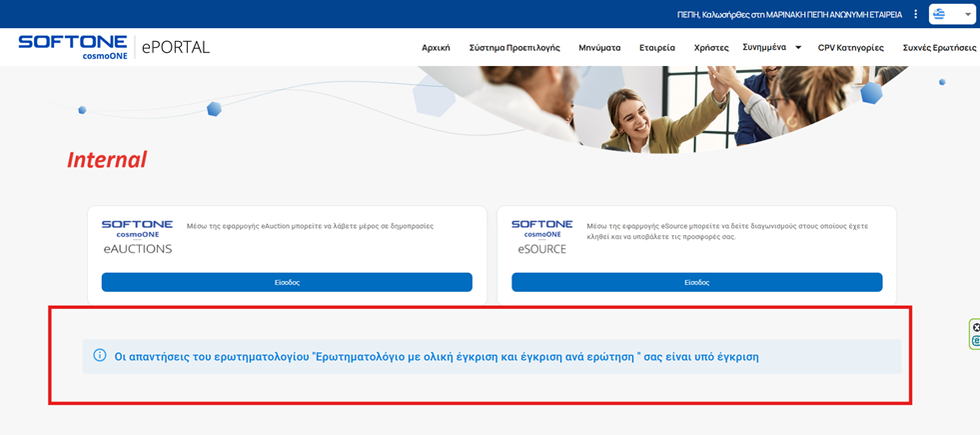Click the info icon in notification banner
Image resolution: width=980 pixels, height=435 pixels.
pyautogui.click(x=99, y=356)
